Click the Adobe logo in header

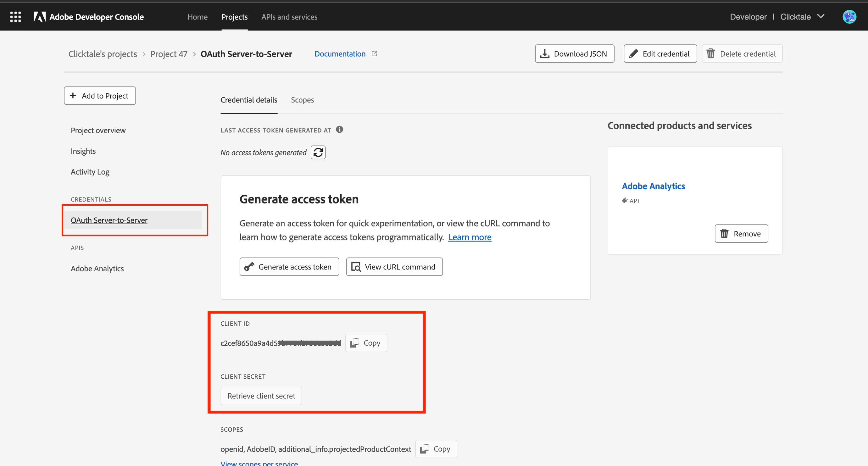[40, 17]
